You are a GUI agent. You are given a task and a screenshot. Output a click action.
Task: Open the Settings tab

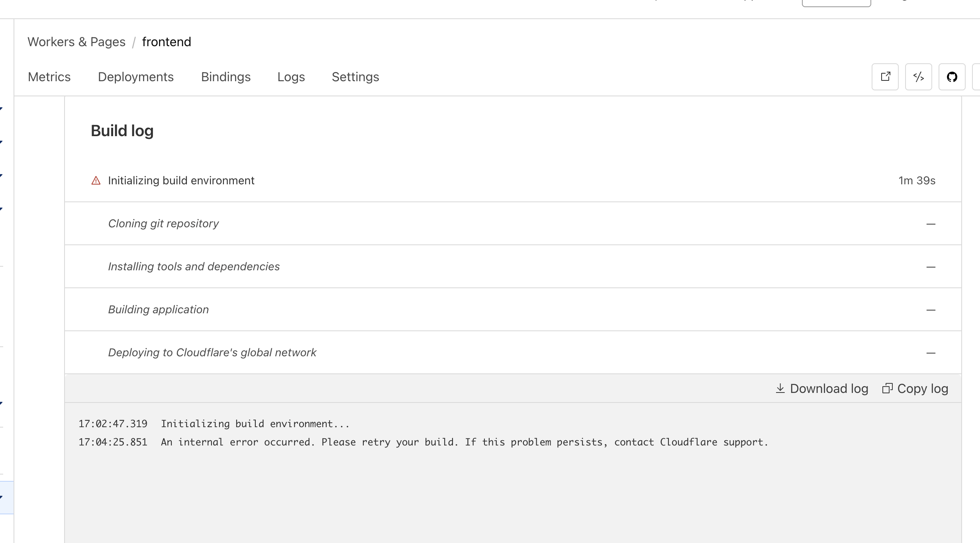pyautogui.click(x=355, y=77)
